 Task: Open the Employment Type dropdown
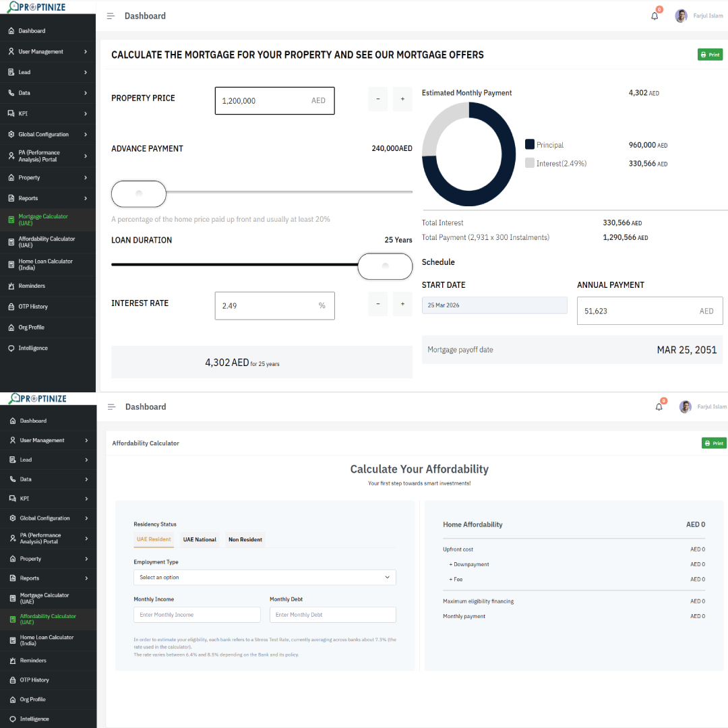click(x=264, y=578)
